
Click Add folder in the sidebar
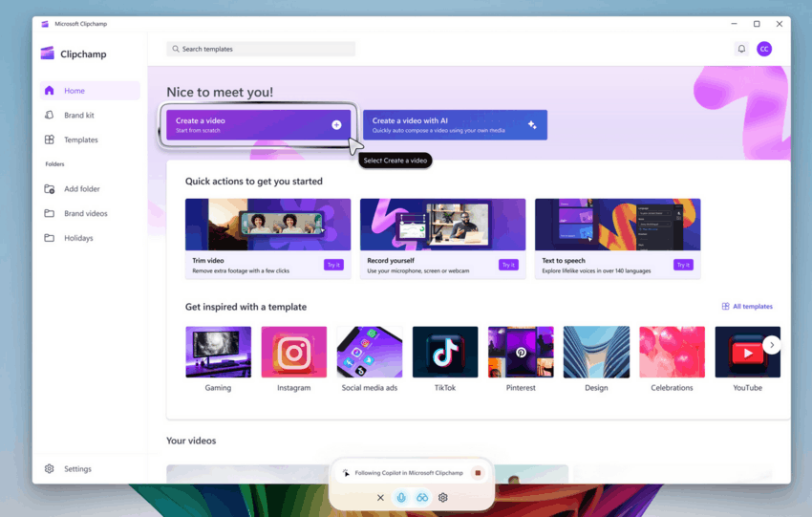(x=90, y=189)
